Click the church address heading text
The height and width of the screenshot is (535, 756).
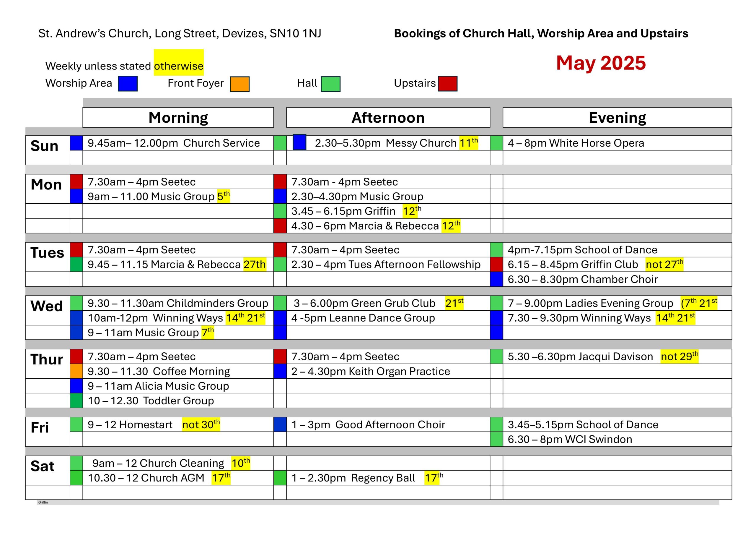click(180, 34)
